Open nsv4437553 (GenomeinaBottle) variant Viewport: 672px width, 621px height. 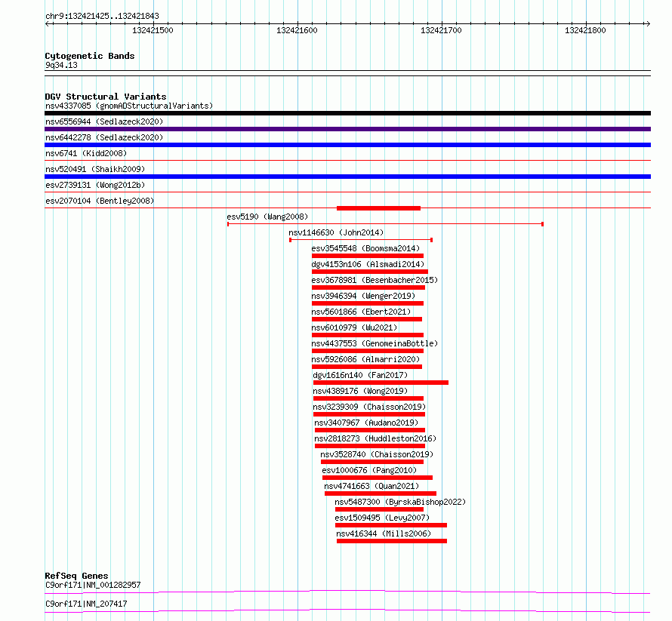coord(375,343)
